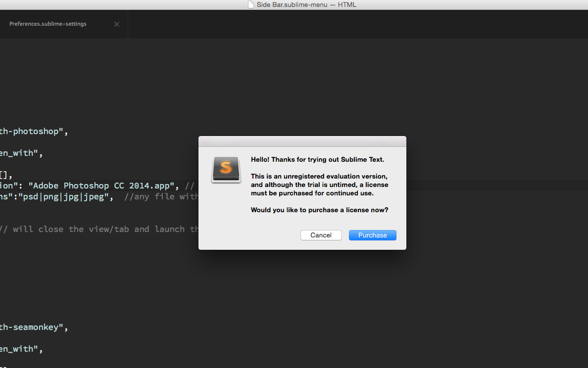Close the Preferences.sublime-settings tab
Screen dimensions: 588x368
click(117, 24)
